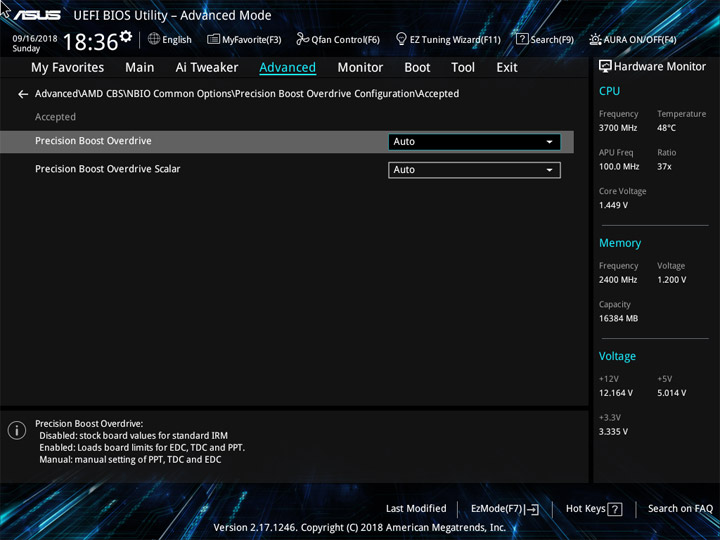Screen dimensions: 720x540
Task: Click the ASUS logo
Action: click(x=37, y=15)
